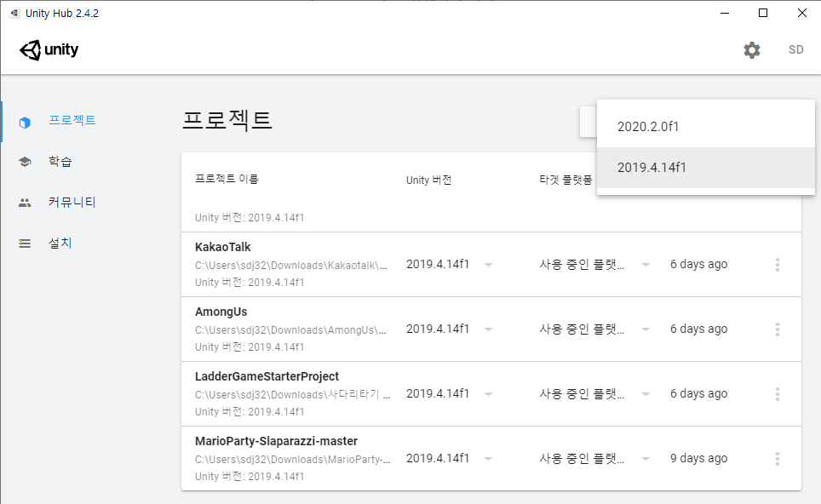Go to the 설치 sidebar tab
This screenshot has width=821, height=504.
60,243
